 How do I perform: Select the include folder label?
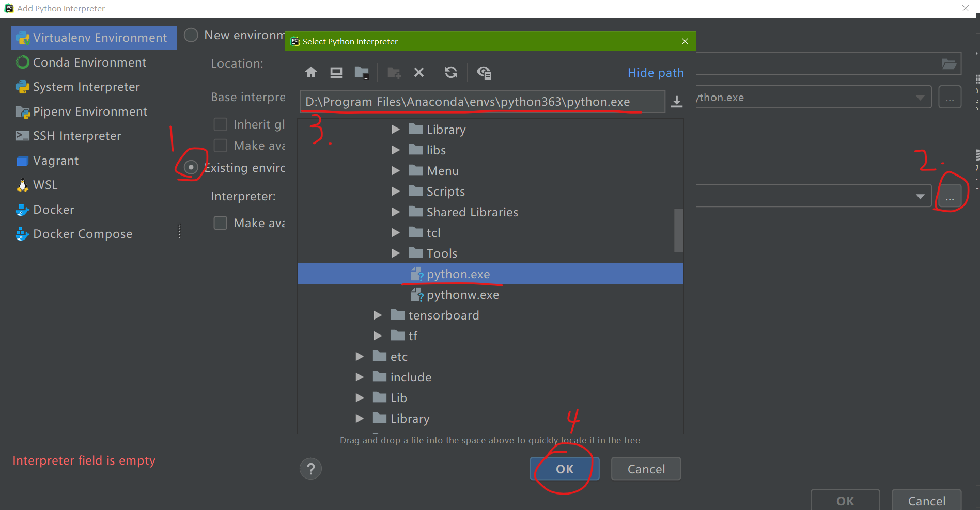tap(411, 377)
